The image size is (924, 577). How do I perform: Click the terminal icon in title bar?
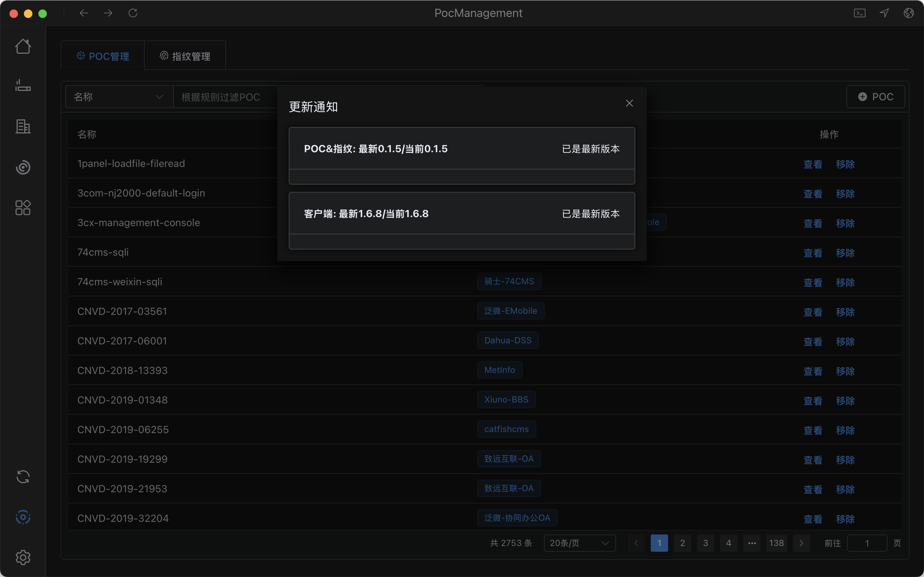click(x=859, y=13)
